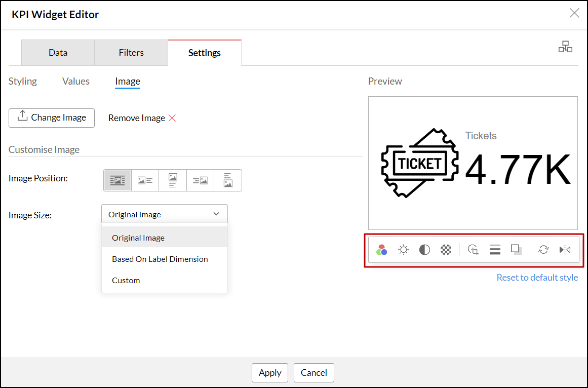Switch to the Filters tab
The height and width of the screenshot is (388, 588).
pos(131,53)
